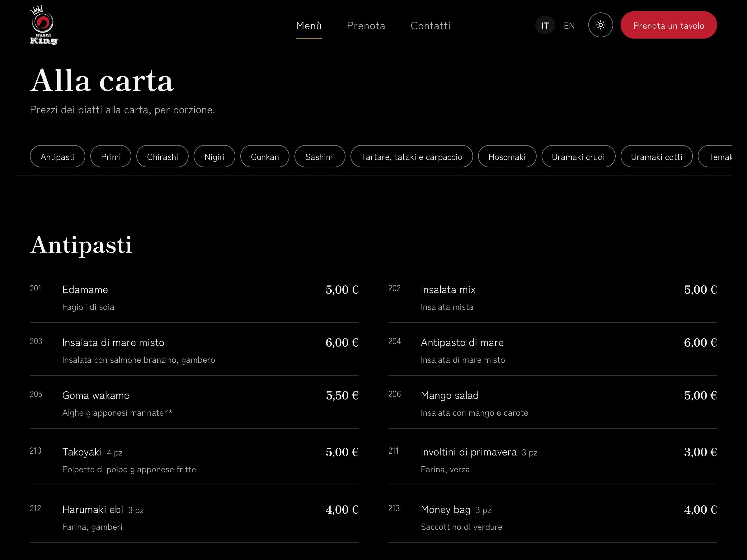Select the Hosomaki category chip

[507, 156]
